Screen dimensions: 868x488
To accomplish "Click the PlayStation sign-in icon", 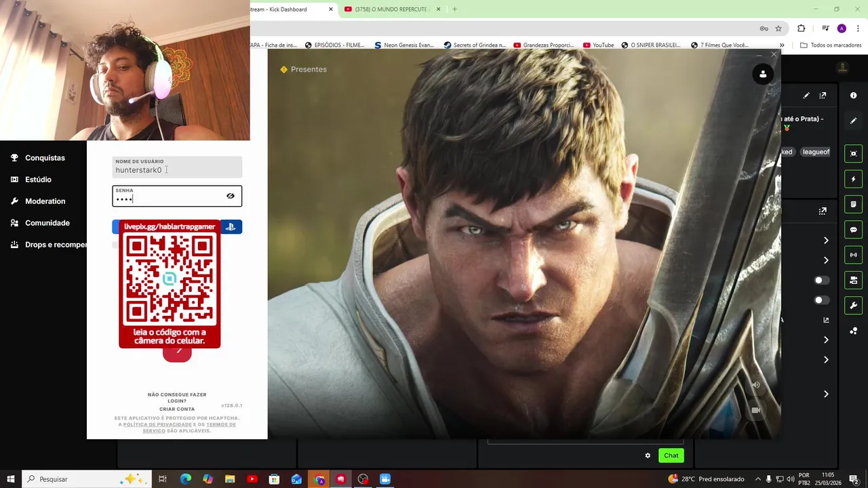I will click(231, 227).
